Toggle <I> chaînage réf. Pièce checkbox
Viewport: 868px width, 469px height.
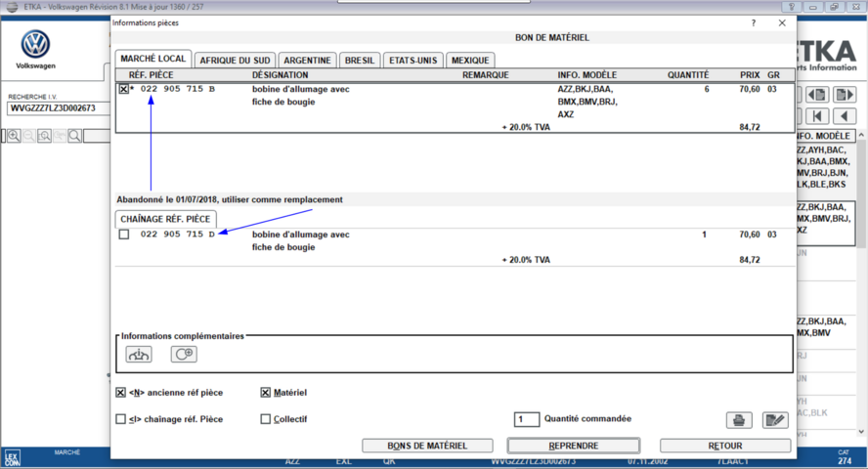click(x=120, y=418)
